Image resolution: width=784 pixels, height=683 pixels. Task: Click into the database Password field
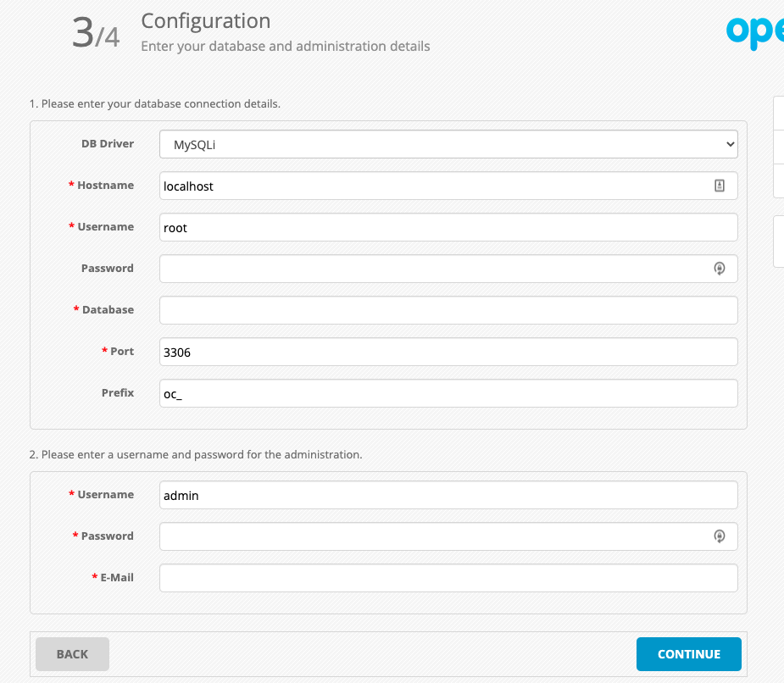click(432, 269)
